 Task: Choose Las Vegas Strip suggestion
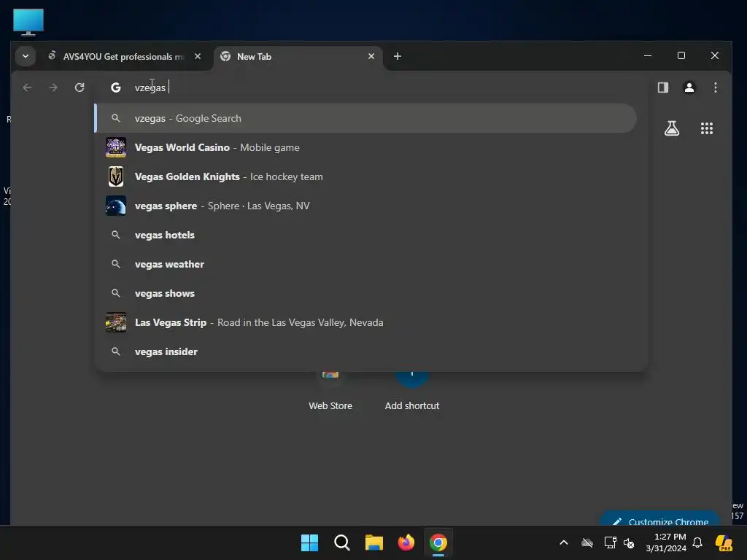tap(366, 322)
